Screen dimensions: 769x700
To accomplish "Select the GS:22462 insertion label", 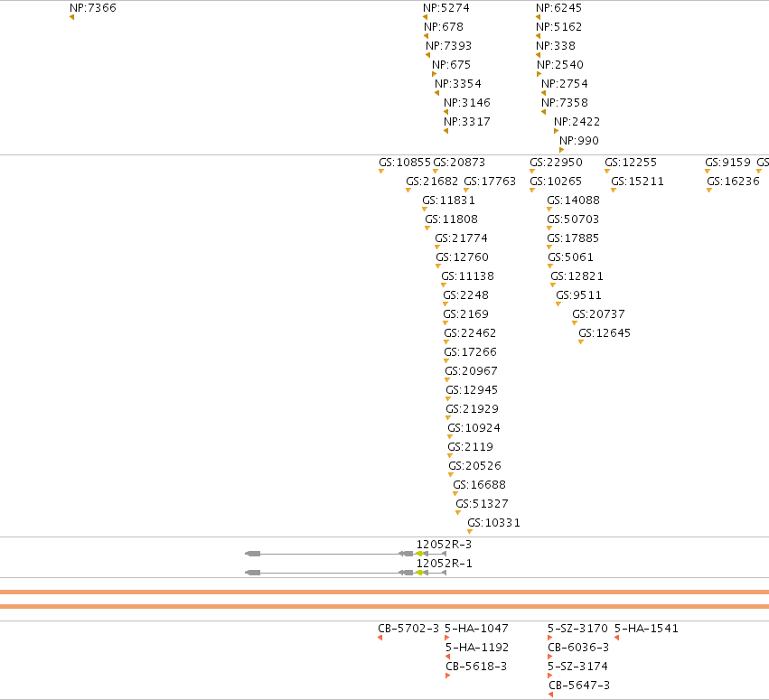I will click(x=470, y=333).
